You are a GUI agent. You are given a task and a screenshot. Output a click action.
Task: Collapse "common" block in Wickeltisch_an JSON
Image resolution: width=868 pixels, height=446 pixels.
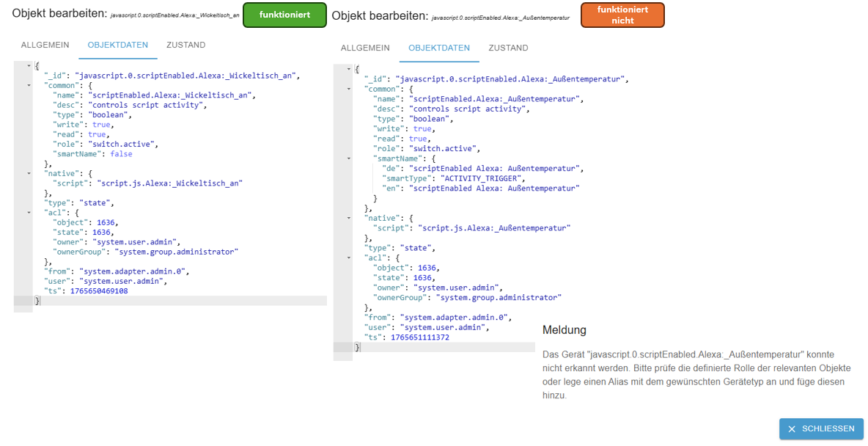click(x=29, y=85)
